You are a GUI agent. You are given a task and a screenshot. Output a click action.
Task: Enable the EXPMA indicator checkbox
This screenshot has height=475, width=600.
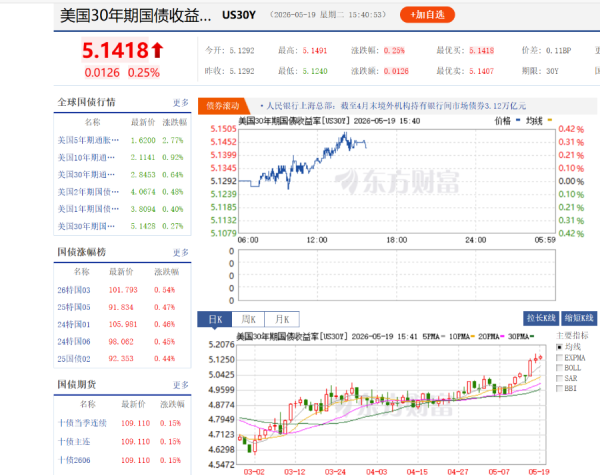coord(559,358)
